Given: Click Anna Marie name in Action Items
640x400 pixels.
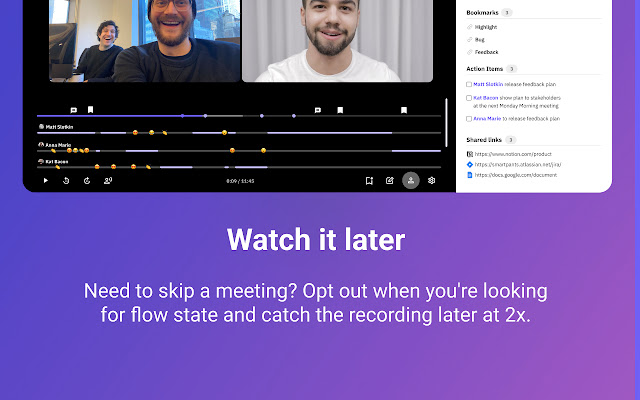Looking at the screenshot, I should click(487, 119).
